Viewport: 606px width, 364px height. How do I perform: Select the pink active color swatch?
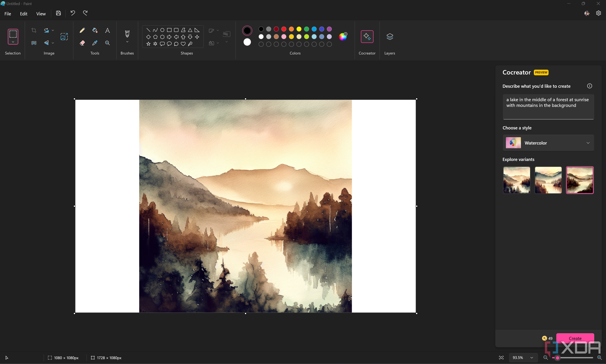(x=247, y=30)
